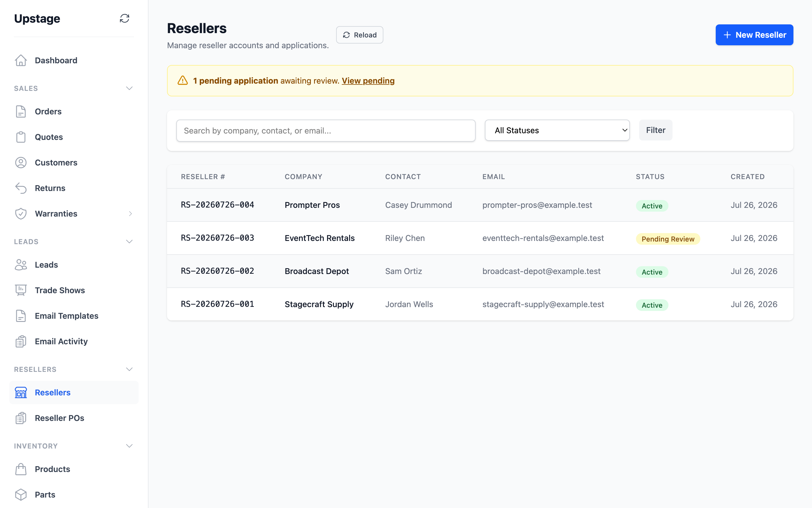Click the Orders document icon
The height and width of the screenshot is (508, 812).
(21, 111)
